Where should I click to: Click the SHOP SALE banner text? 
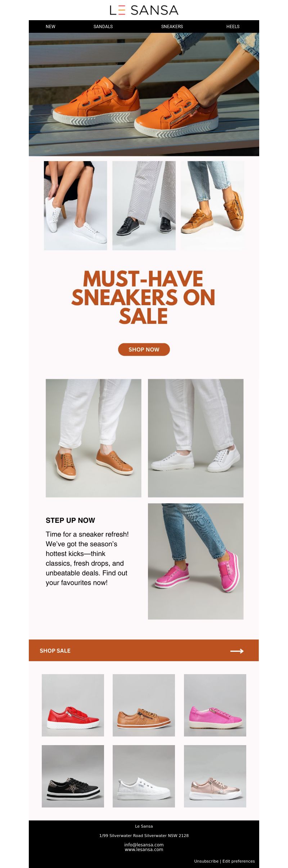55,651
